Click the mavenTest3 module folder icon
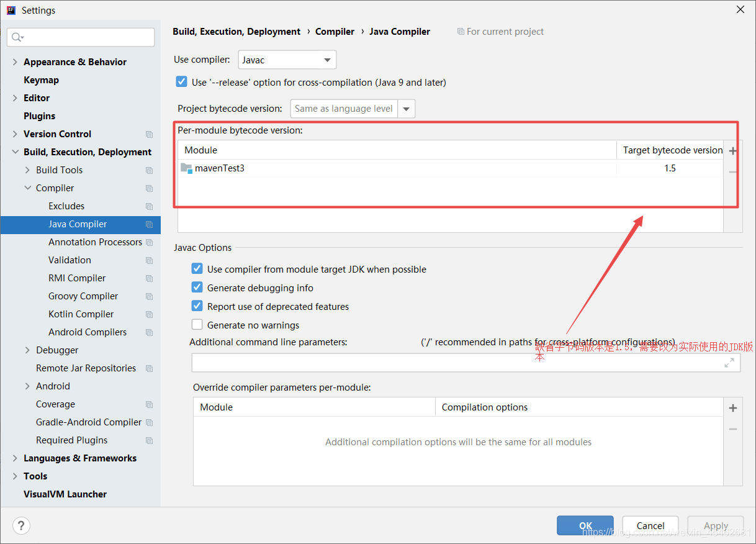The width and height of the screenshot is (756, 544). click(x=186, y=168)
